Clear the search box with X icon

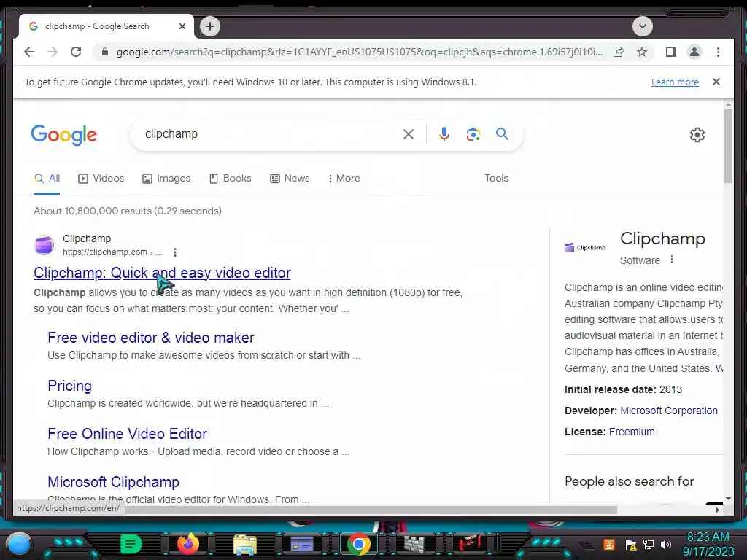[409, 134]
